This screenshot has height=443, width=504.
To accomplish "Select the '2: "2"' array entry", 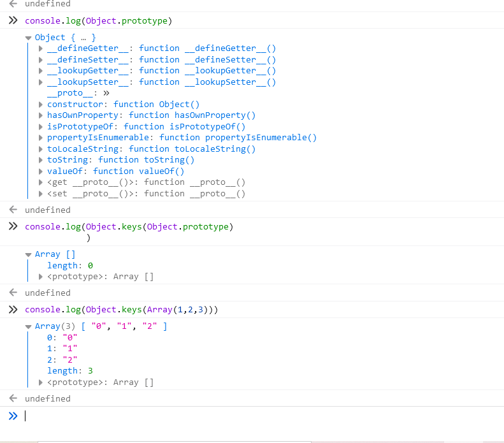I will 62,359.
